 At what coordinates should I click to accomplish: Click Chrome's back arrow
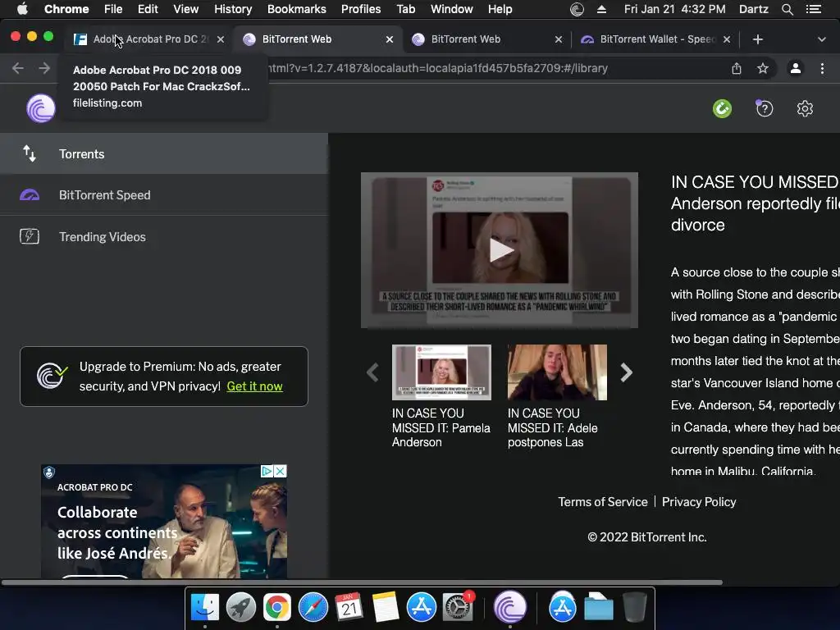coord(18,68)
